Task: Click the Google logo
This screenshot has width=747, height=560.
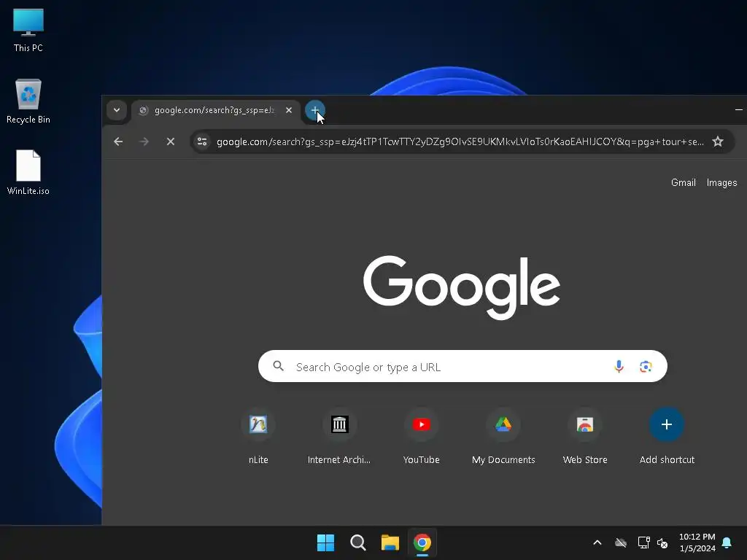Action: coord(462,287)
